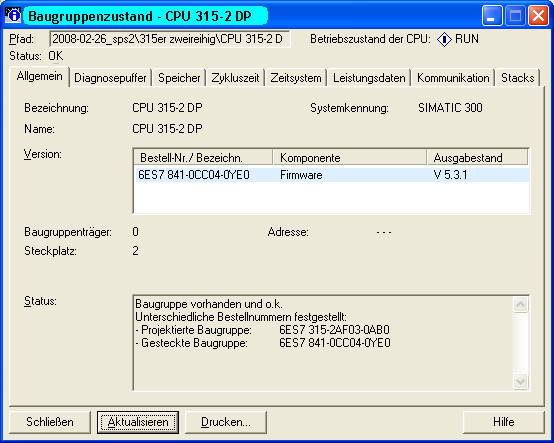
Task: Click the Pfad path input field
Action: 170,39
